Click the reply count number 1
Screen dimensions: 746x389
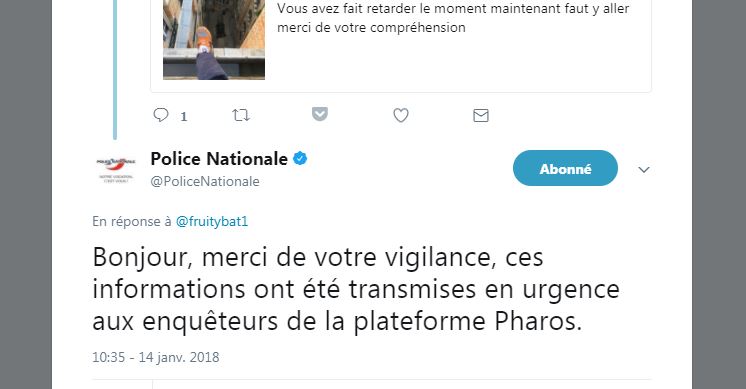[184, 116]
